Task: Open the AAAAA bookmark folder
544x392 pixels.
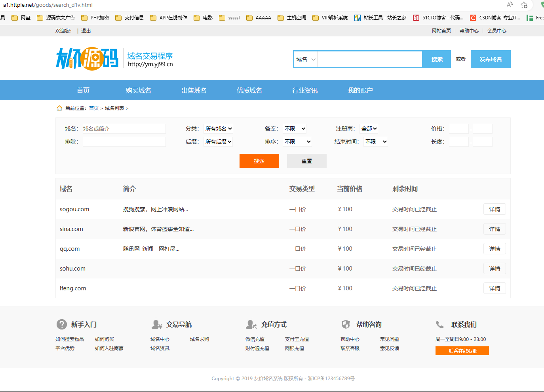Action: click(x=259, y=18)
